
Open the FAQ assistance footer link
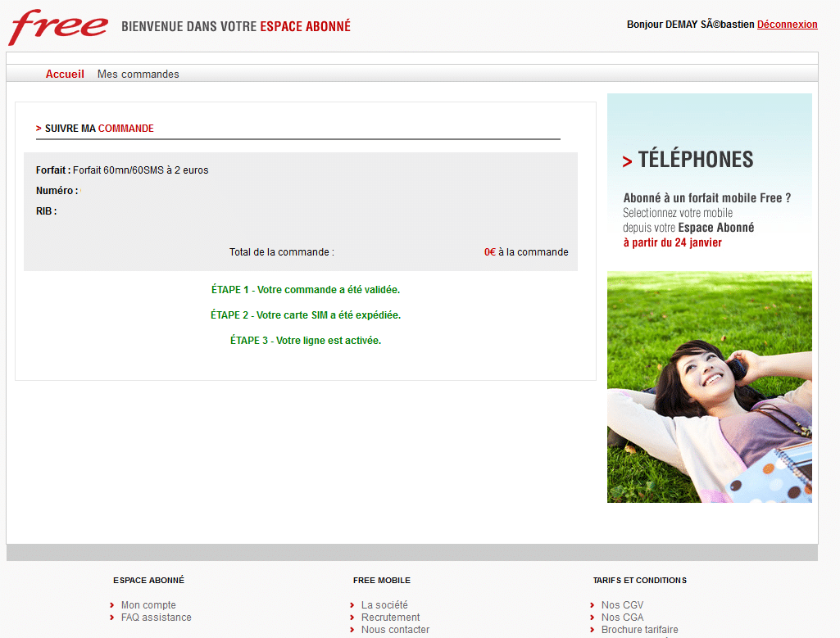156,618
